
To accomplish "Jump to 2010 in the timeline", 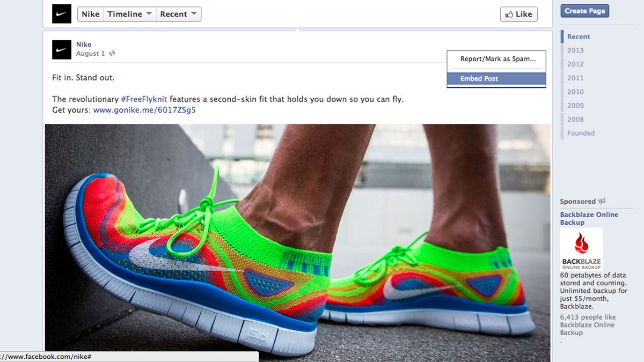I will pos(575,92).
